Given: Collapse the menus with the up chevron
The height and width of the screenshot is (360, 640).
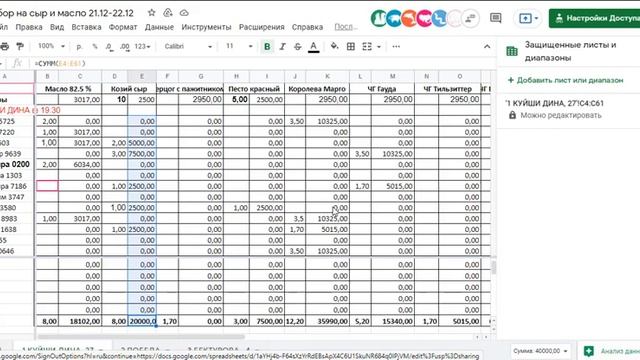Looking at the screenshot, I should click(x=487, y=47).
